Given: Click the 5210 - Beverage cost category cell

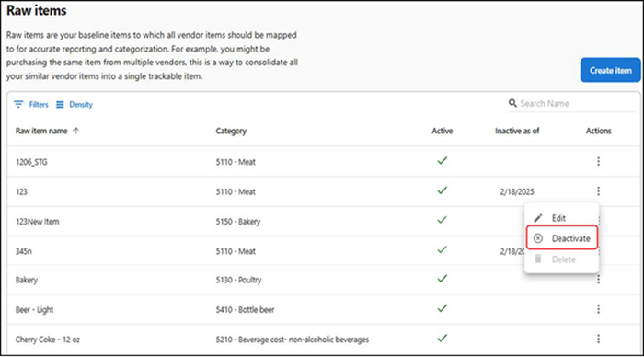Looking at the screenshot, I should coord(293,340).
